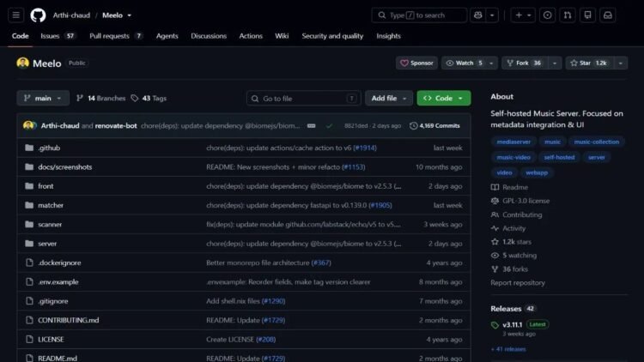
Task: Open the + 41 releases link
Action: click(x=508, y=349)
